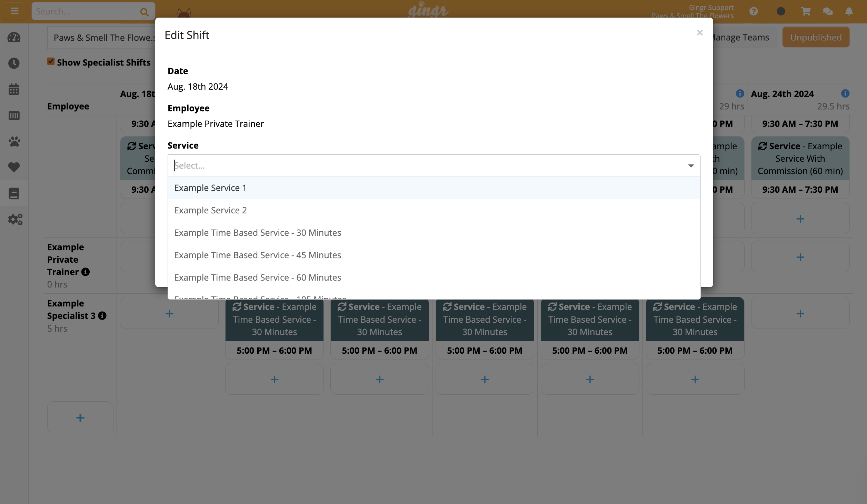This screenshot has height=504, width=867.
Task: Click the search magnifier icon
Action: click(x=144, y=12)
